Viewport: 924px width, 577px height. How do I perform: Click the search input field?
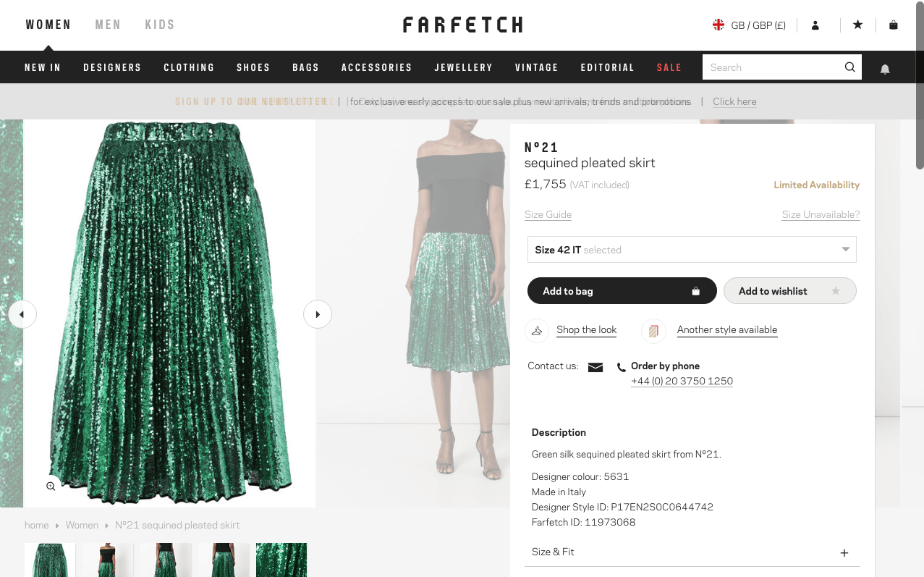[771, 67]
